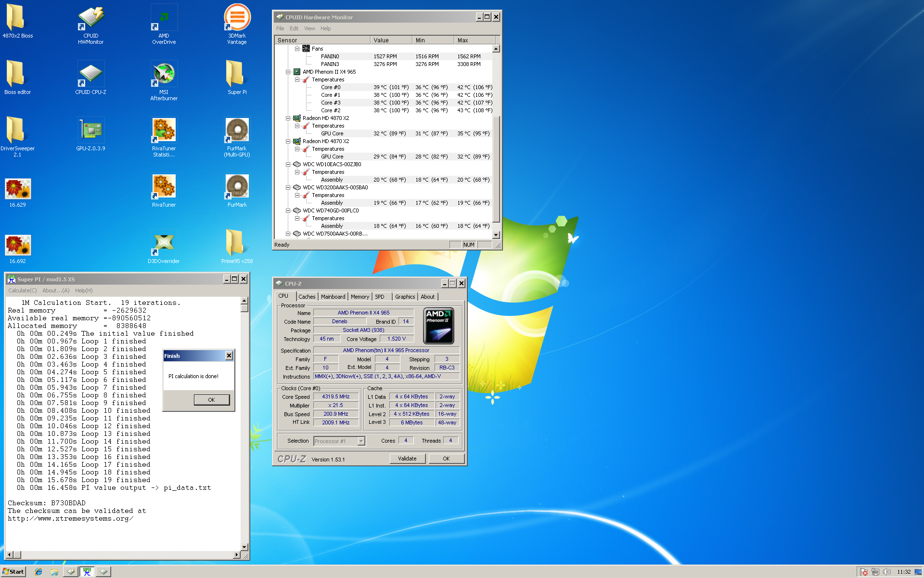The height and width of the screenshot is (578, 924).
Task: Open HWMonitor Help menu
Action: click(x=326, y=28)
